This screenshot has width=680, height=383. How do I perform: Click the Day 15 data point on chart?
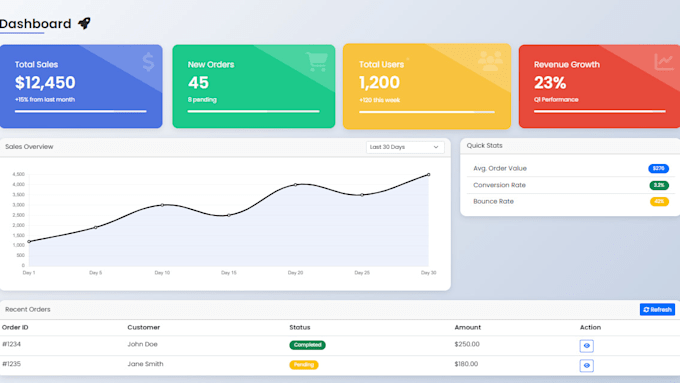(229, 215)
